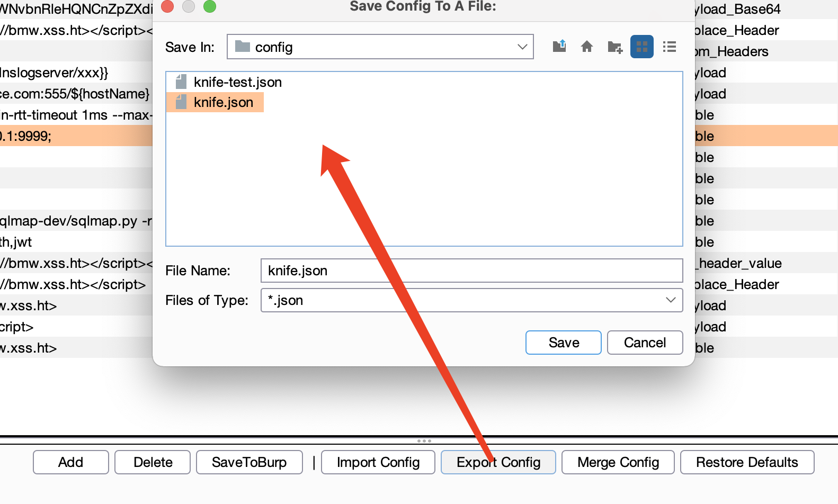Select the e.com:555/${hostName} row
This screenshot has width=838, height=504.
76,94
